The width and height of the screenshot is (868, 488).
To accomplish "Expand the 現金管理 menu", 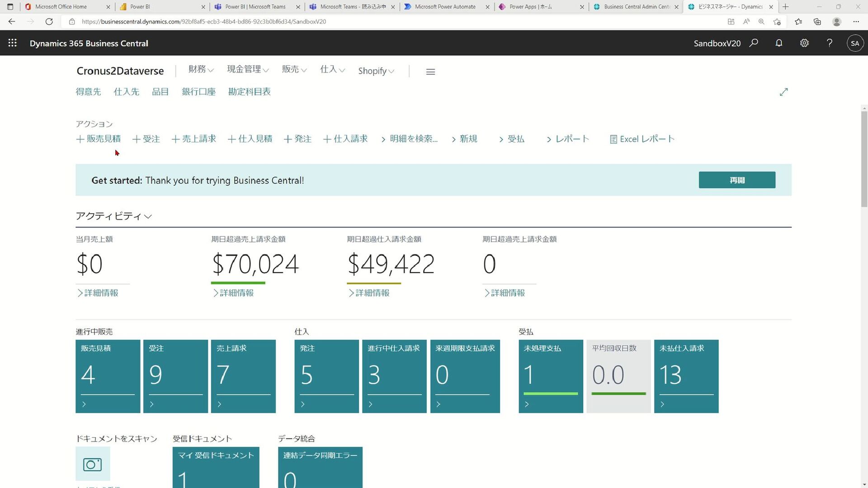I will (248, 69).
